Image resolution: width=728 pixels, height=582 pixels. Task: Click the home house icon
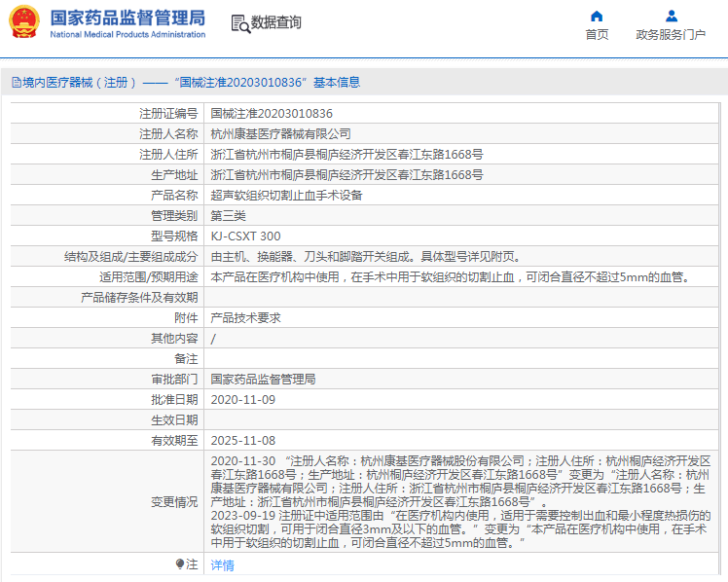(x=597, y=17)
